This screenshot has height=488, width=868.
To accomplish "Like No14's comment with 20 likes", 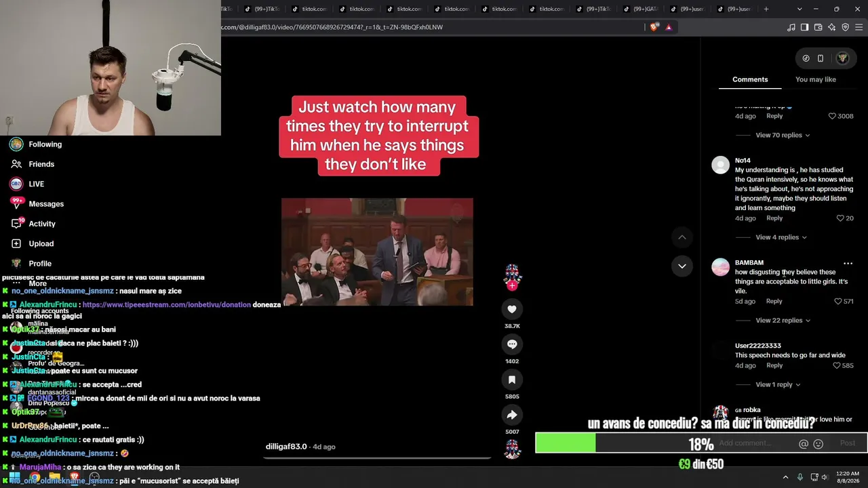I will tap(840, 218).
